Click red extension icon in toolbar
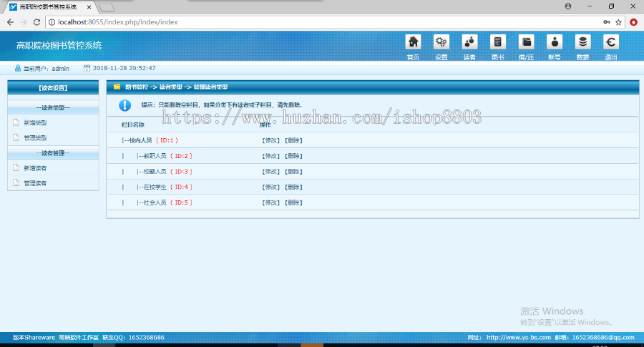This screenshot has height=347, width=644. click(x=634, y=22)
